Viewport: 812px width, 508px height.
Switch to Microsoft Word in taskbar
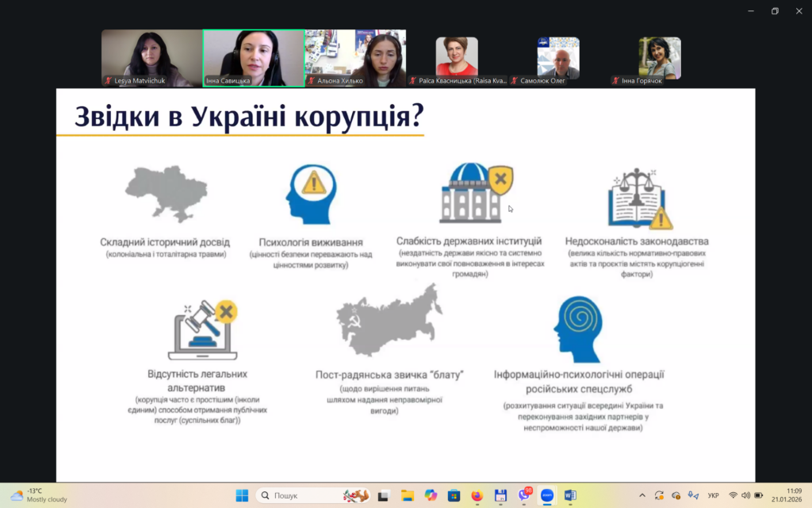[570, 495]
